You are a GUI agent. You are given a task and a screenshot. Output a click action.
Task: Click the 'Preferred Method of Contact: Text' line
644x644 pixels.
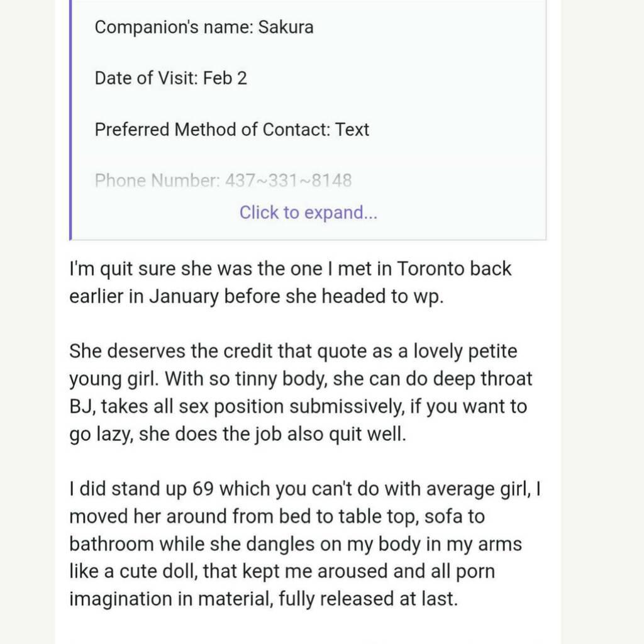pyautogui.click(x=231, y=130)
